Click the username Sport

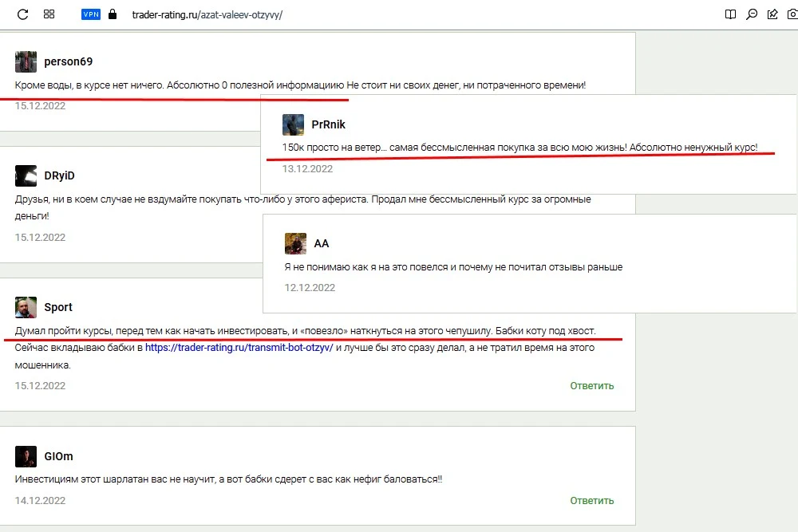tap(58, 307)
